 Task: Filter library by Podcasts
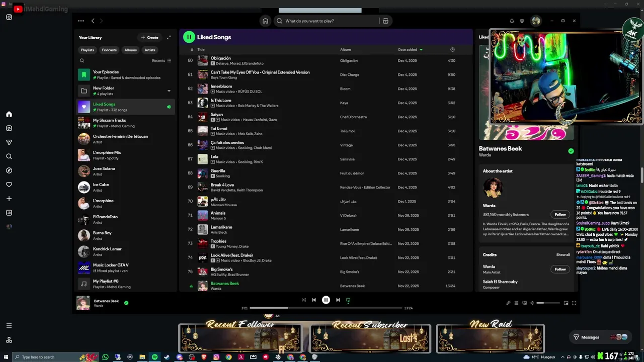pos(109,50)
